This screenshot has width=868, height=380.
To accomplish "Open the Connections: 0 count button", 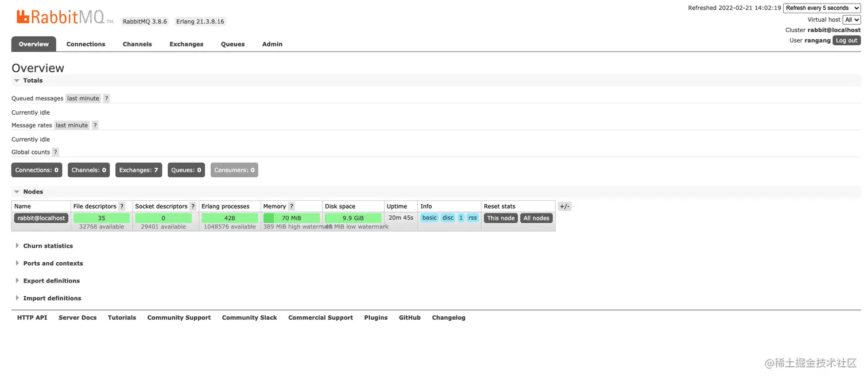I will point(37,170).
